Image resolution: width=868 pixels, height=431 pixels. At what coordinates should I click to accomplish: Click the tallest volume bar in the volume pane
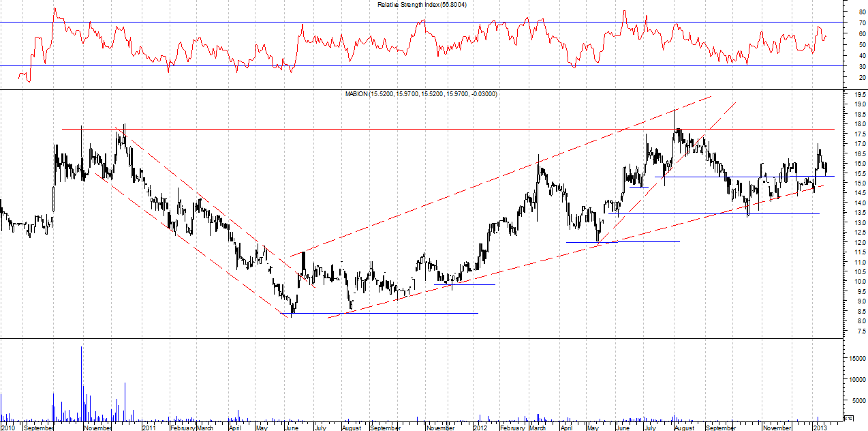81,382
